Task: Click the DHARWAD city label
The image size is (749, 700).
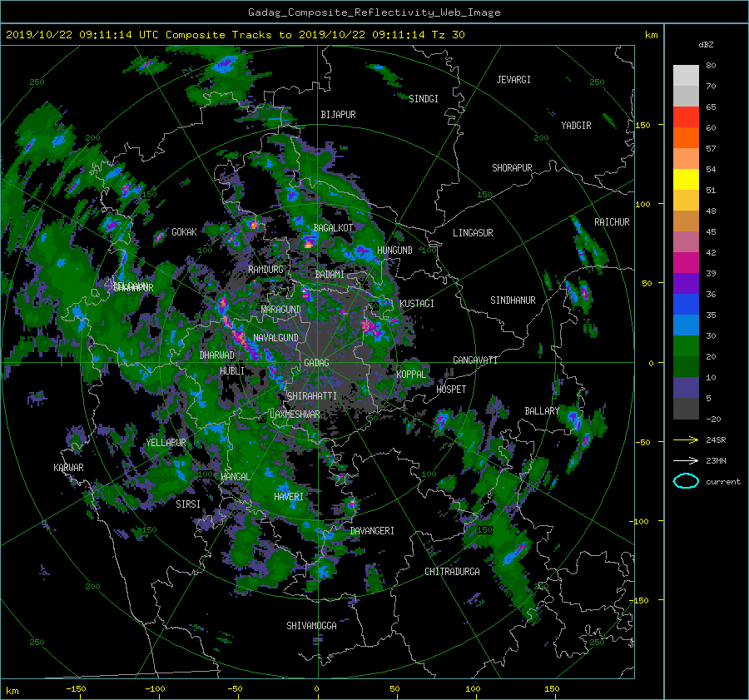Action: (217, 355)
